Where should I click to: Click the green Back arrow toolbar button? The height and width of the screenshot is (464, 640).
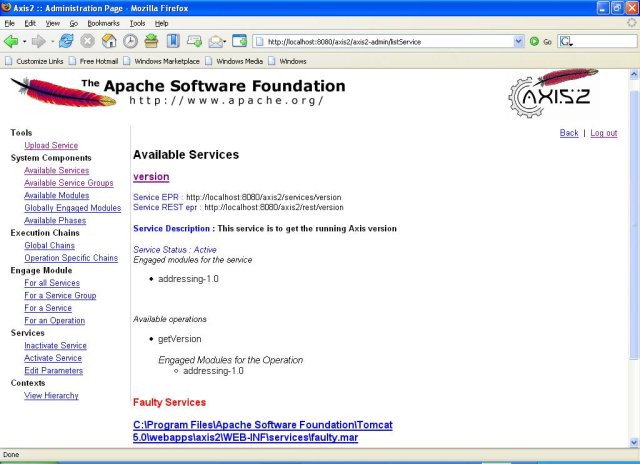pyautogui.click(x=11, y=41)
